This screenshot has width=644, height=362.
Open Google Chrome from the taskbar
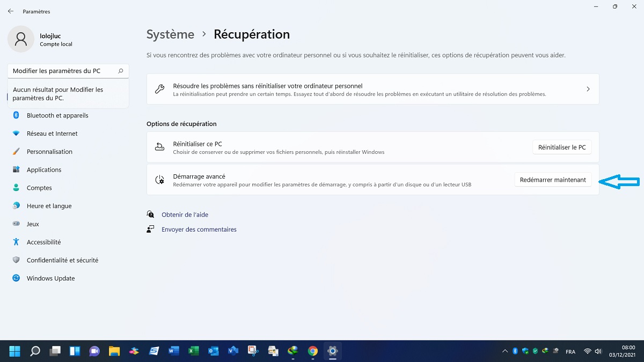pyautogui.click(x=312, y=351)
